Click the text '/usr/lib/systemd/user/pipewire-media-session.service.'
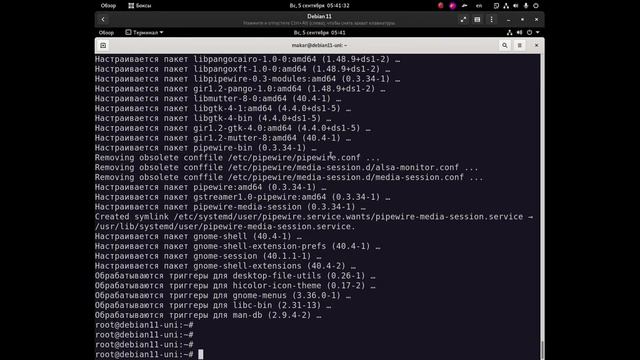640x360 pixels. click(225, 227)
